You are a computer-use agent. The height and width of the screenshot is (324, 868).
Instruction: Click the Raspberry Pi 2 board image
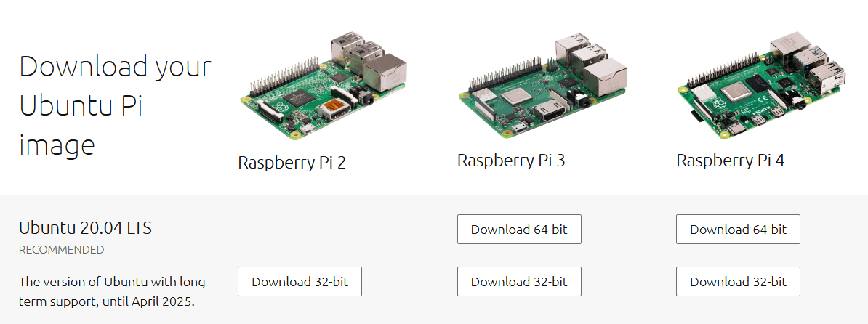[x=324, y=86]
